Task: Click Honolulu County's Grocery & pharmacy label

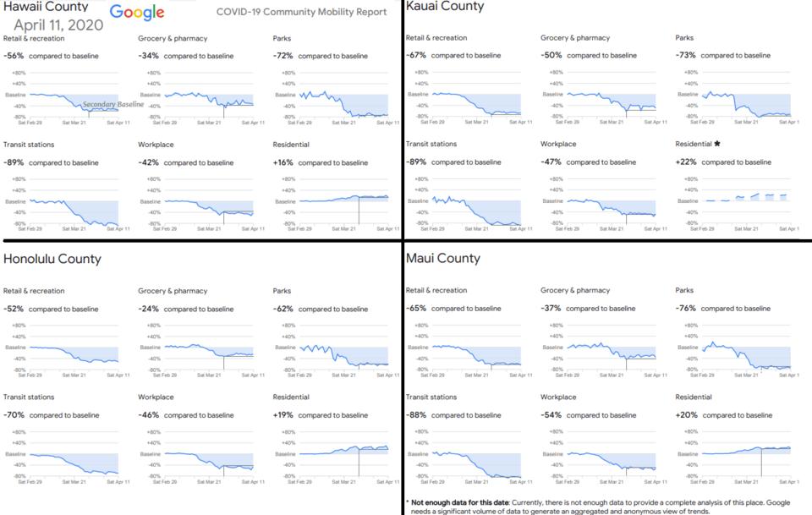Action: point(173,291)
